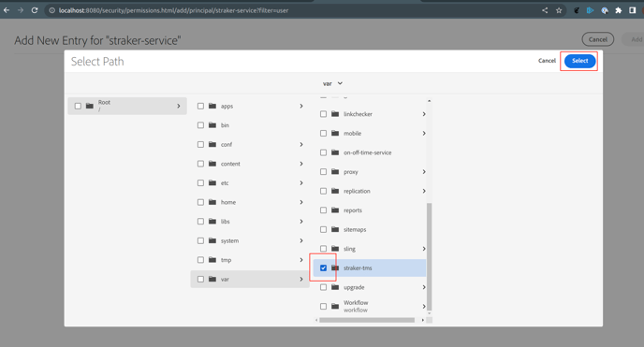Check the Root checkbox
The image size is (644, 347).
(78, 106)
